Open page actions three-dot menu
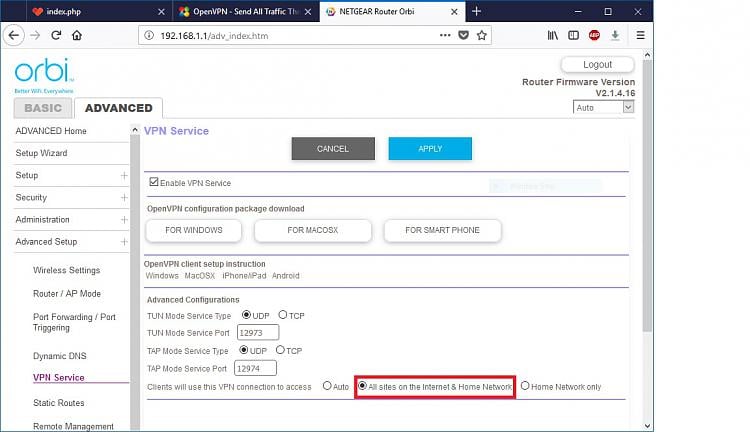The height and width of the screenshot is (432, 750). [x=445, y=35]
